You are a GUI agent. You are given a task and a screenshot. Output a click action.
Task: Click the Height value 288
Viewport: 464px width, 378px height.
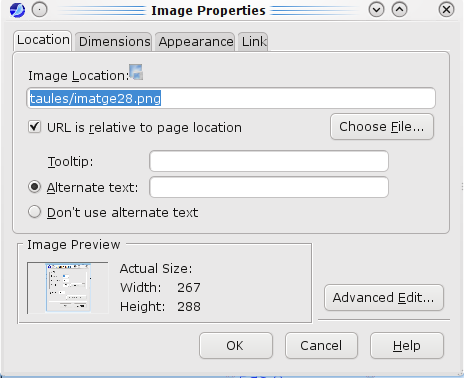[189, 307]
